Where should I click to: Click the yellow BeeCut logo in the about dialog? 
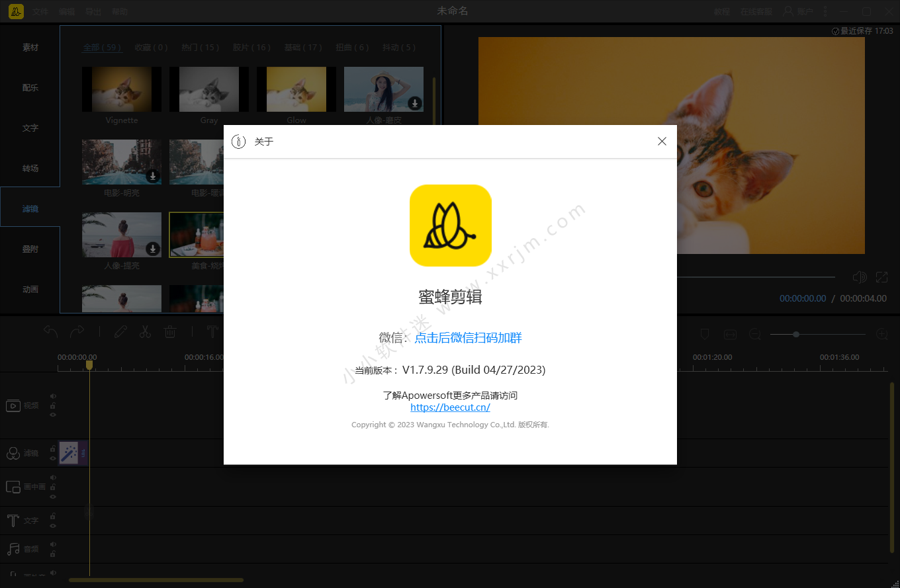click(x=451, y=226)
